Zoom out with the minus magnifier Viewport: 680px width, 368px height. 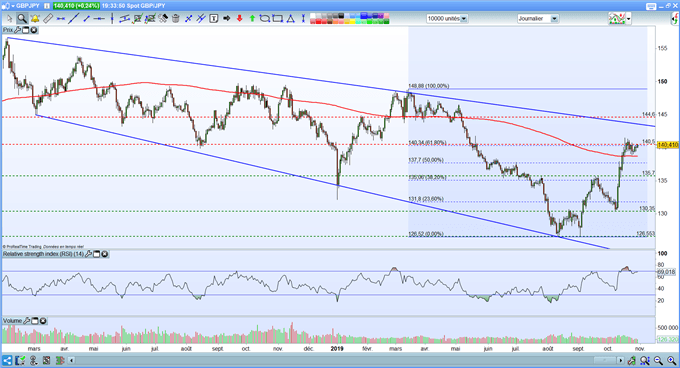(x=658, y=360)
